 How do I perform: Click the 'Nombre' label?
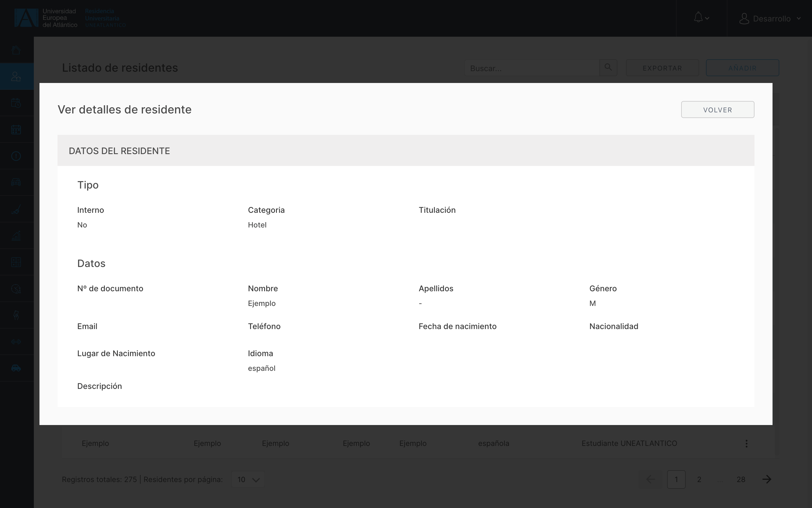click(x=263, y=289)
